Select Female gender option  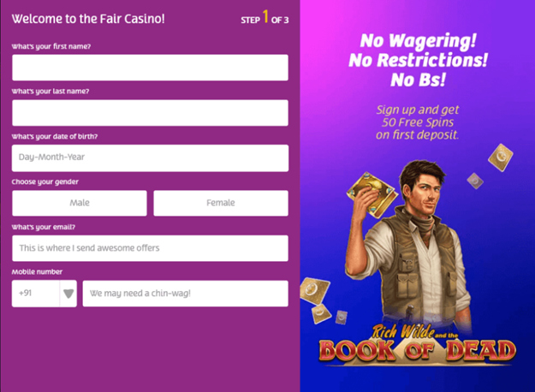point(221,203)
